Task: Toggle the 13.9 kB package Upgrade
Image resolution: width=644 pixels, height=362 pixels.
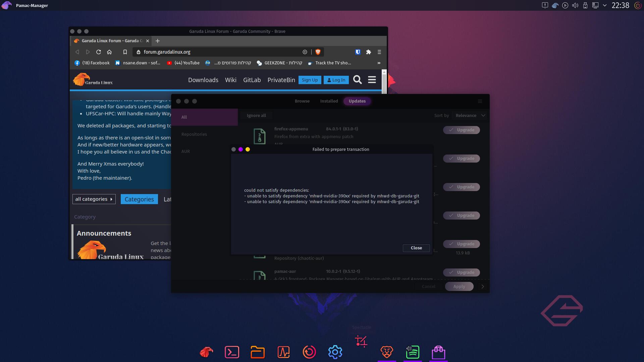Action: click(x=461, y=244)
